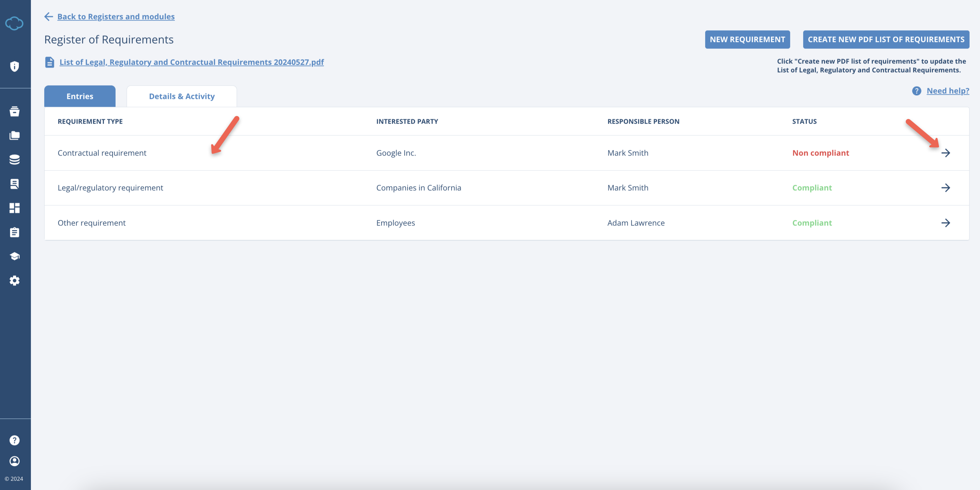
Task: Click the cloud logo in the sidebar
Action: [x=14, y=23]
